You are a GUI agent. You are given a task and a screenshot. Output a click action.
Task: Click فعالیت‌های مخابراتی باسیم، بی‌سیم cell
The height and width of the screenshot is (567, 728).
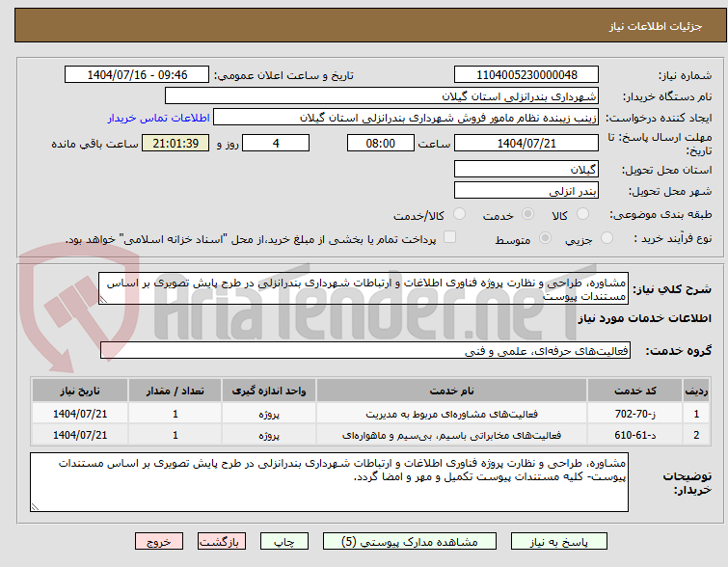452,435
